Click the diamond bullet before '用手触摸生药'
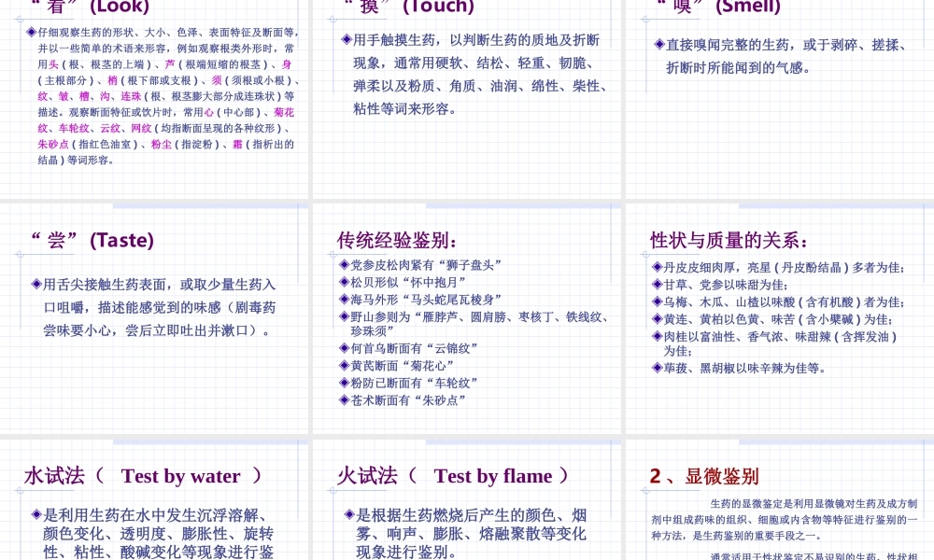Viewport: 934px width, 560px height. pos(347,40)
